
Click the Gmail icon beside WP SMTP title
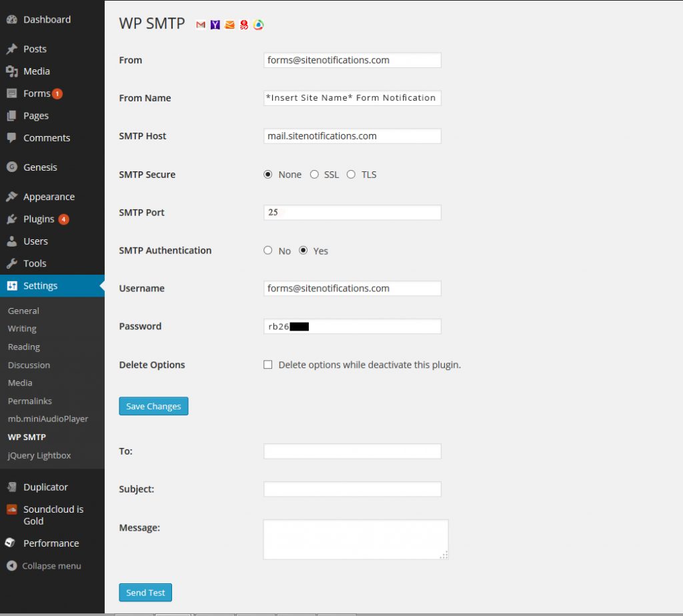point(201,25)
